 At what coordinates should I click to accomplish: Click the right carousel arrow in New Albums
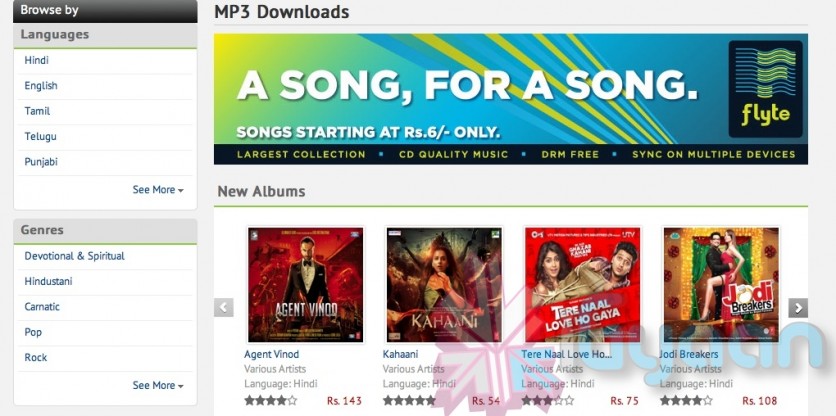point(798,308)
